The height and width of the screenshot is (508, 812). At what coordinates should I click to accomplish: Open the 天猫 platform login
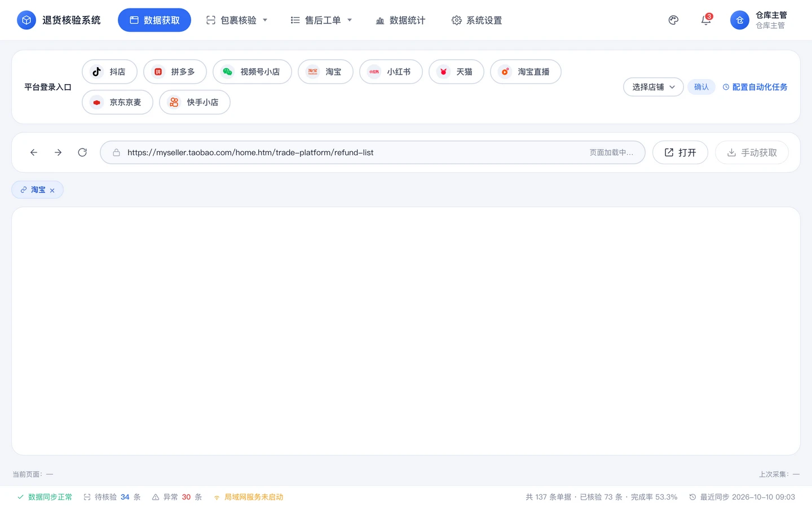point(456,72)
